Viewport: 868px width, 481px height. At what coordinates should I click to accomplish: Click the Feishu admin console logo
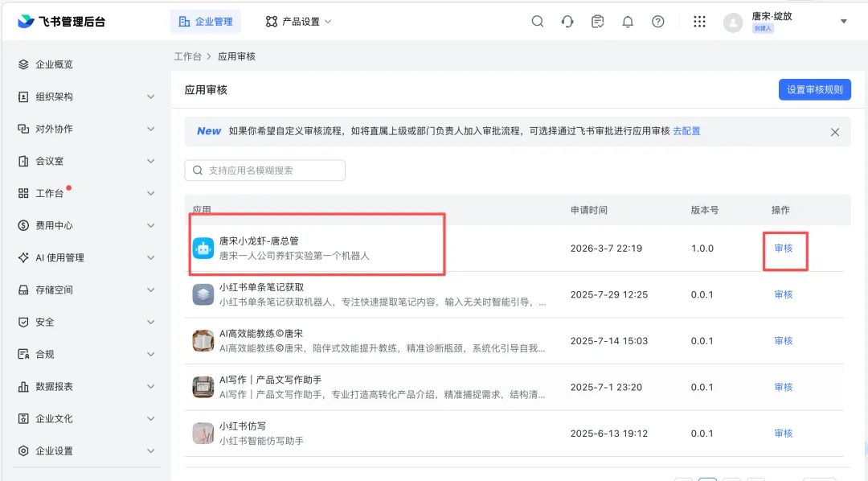61,21
